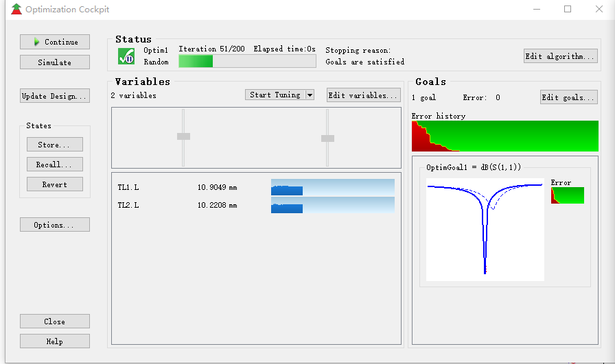Store the current optimization state

click(x=55, y=145)
